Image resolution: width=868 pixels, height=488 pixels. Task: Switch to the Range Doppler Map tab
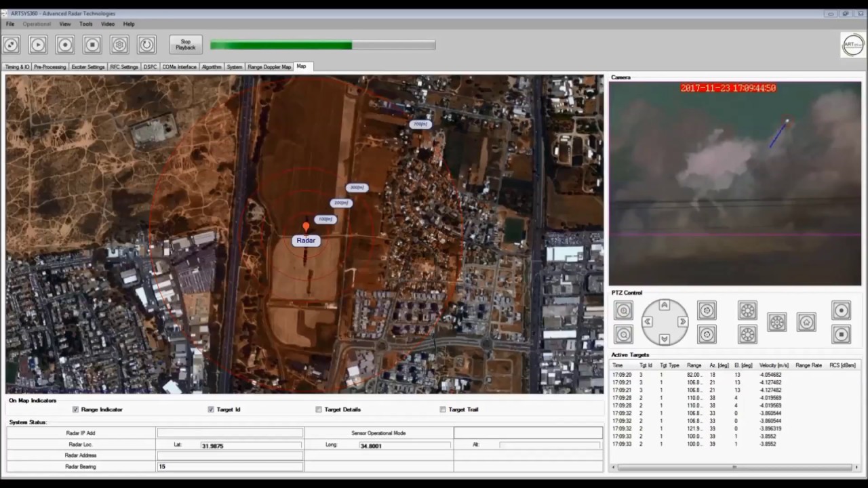click(x=269, y=67)
